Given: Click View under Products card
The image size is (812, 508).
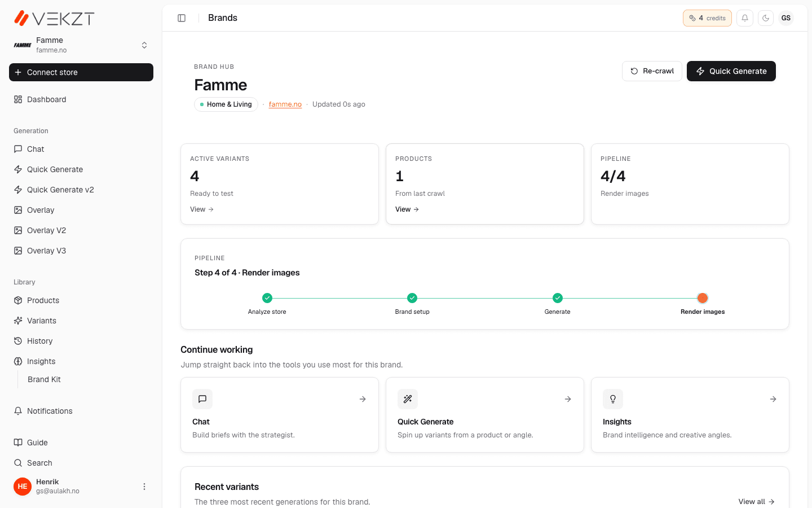Looking at the screenshot, I should 407,209.
